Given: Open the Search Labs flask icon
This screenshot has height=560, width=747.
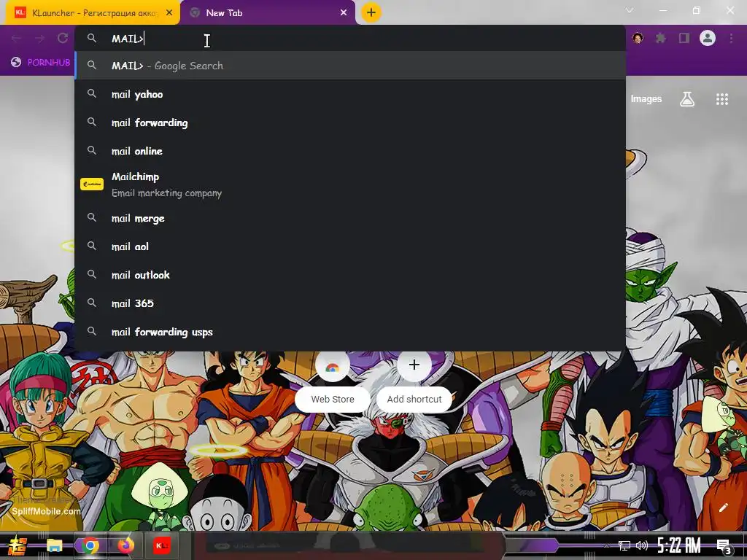Looking at the screenshot, I should (687, 99).
